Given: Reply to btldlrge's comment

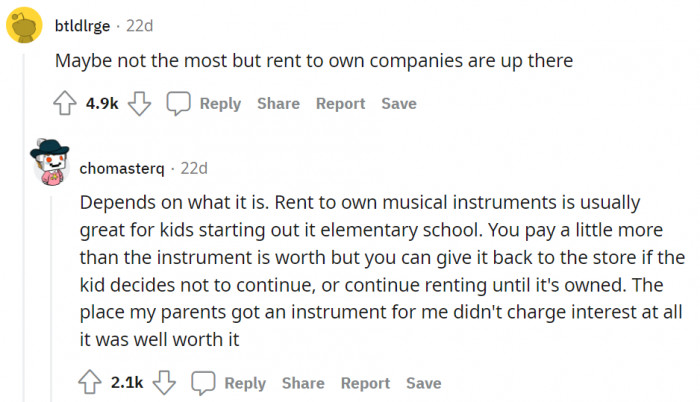Looking at the screenshot, I should click(219, 104).
